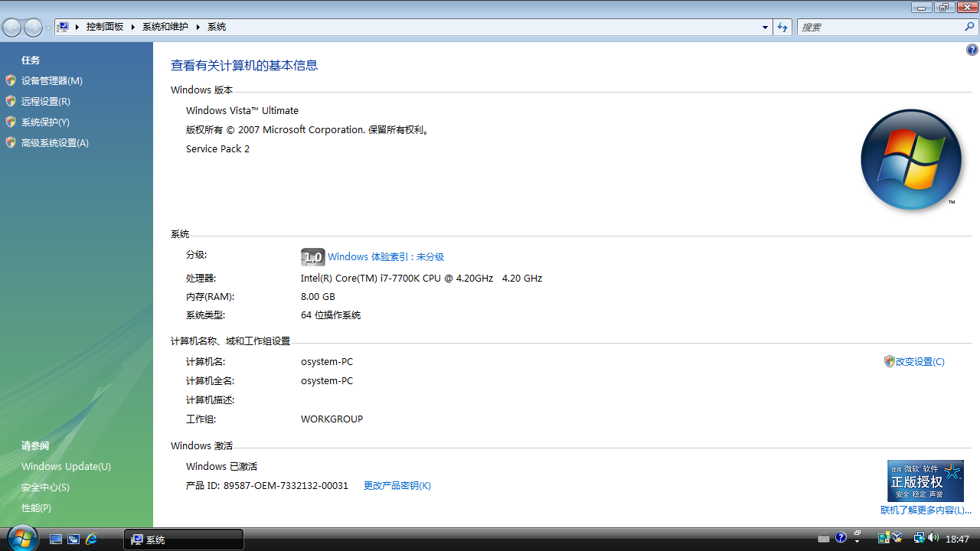Open the 联机了解更多内容(L)... link
Viewport: 980px width, 551px height.
pyautogui.click(x=926, y=510)
